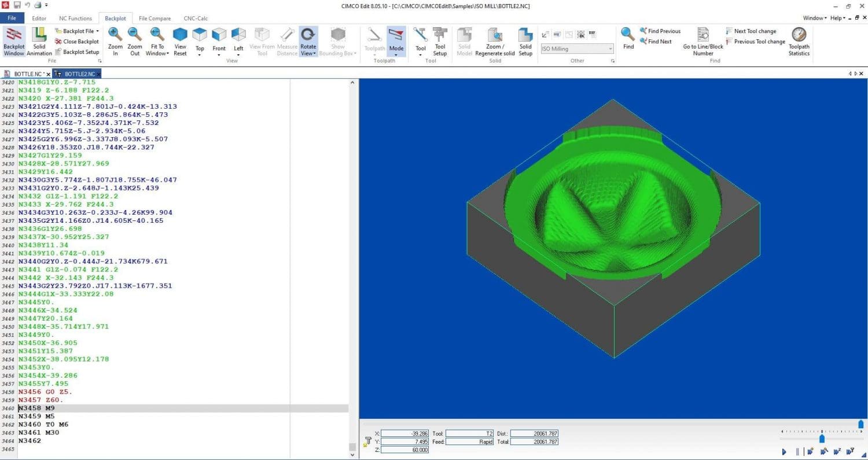Switch to the Top view
This screenshot has height=460, width=868.
(199, 40)
